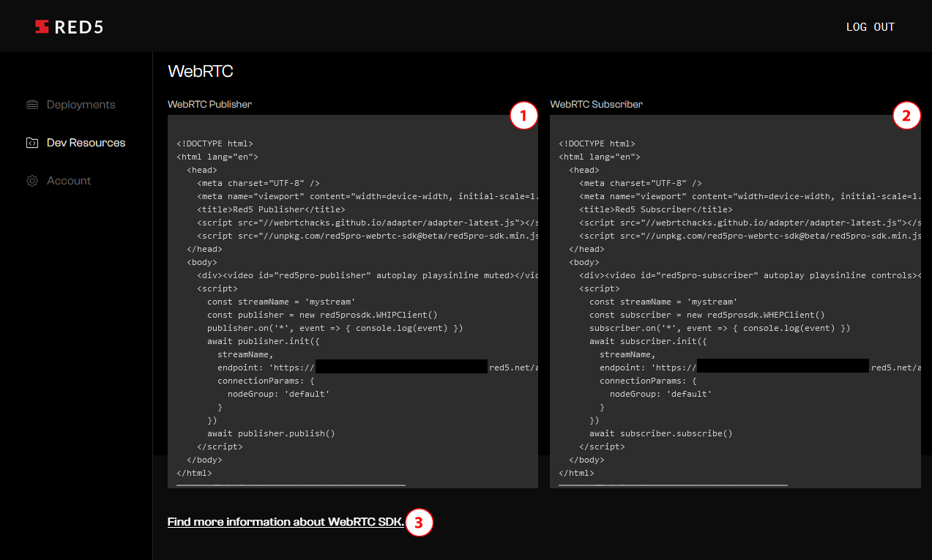Click the Account gear icon in sidebar
Image resolution: width=932 pixels, height=560 pixels.
32,181
